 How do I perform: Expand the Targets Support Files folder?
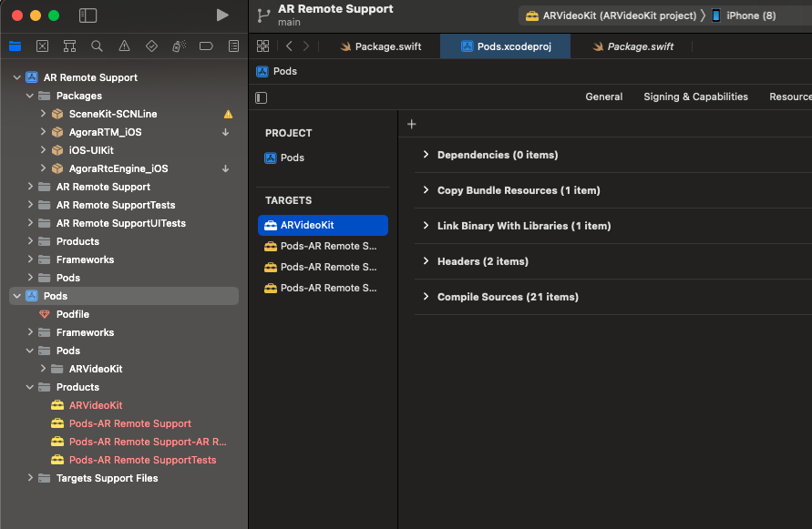(x=30, y=478)
